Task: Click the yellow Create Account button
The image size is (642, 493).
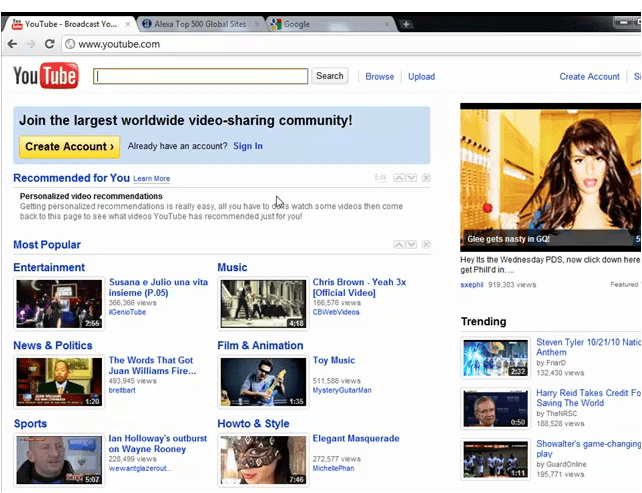Action: (x=70, y=147)
